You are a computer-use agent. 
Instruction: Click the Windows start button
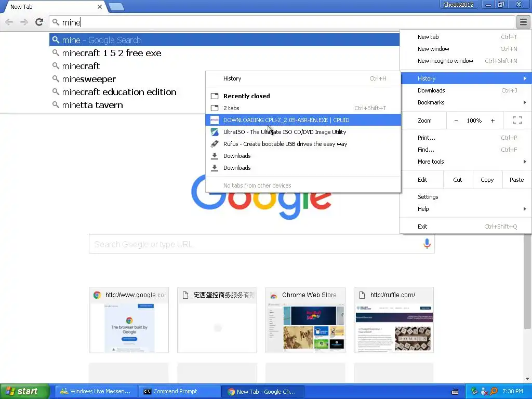[x=24, y=391]
